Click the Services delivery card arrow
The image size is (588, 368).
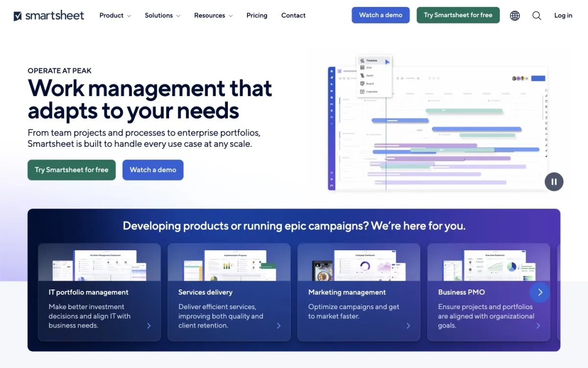click(279, 325)
